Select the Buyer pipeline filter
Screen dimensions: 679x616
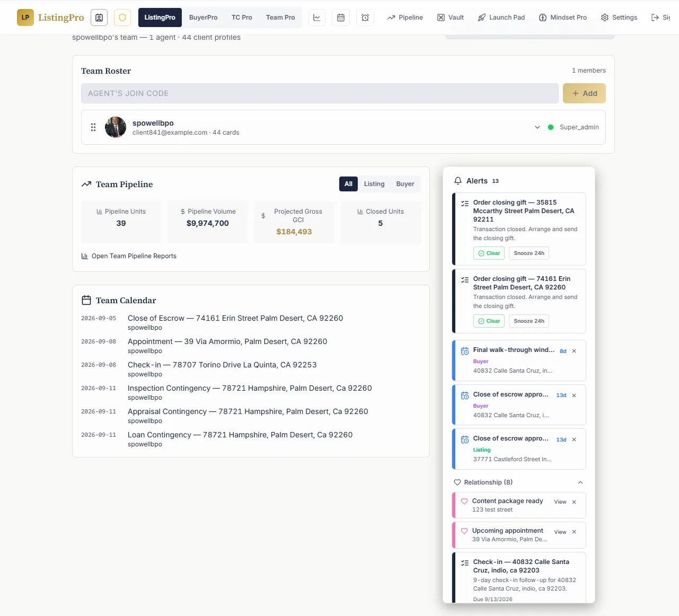405,184
